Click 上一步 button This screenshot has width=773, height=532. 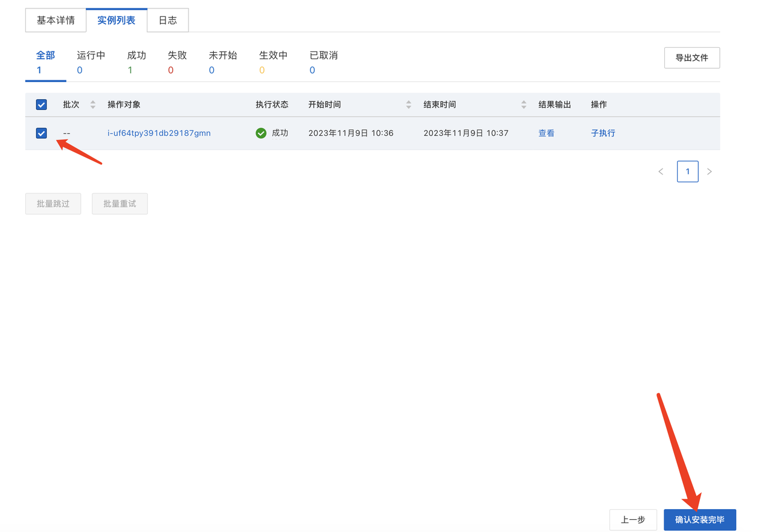tap(633, 519)
